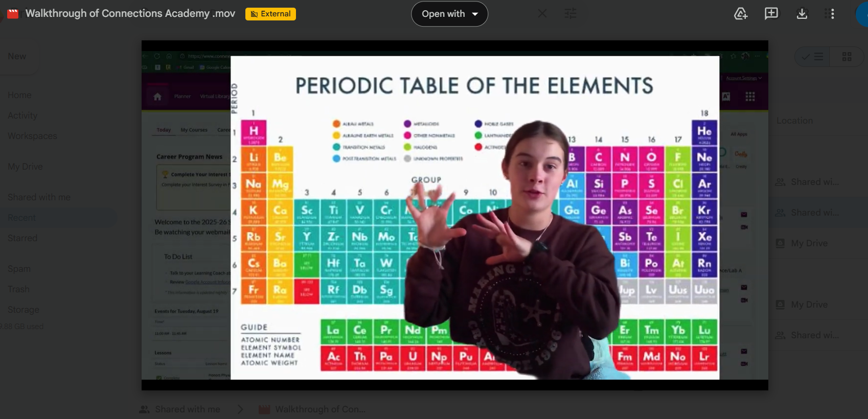Click the Walkthrough of Con... breadcrumb item
Image resolution: width=868 pixels, height=419 pixels.
319,409
